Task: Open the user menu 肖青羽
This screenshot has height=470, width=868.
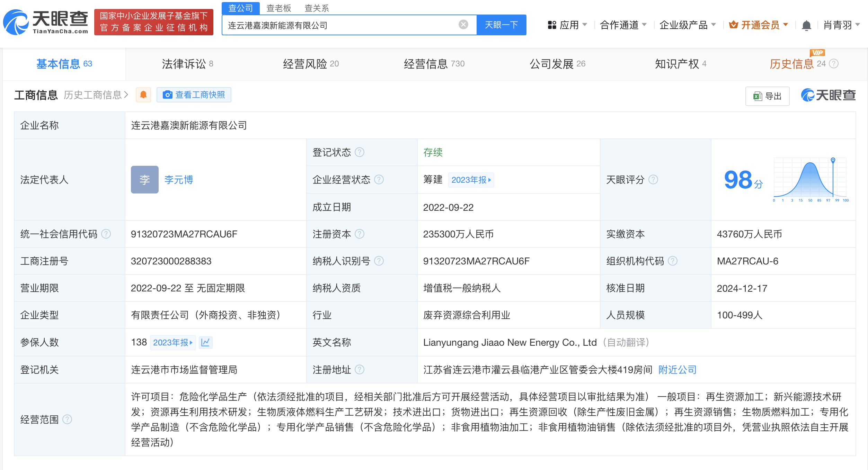Action: [x=842, y=25]
